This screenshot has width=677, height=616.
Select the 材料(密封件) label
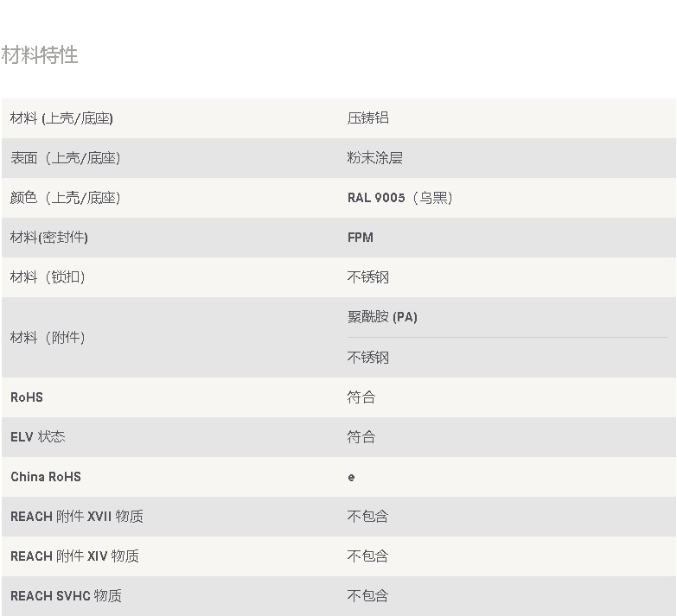[49, 238]
